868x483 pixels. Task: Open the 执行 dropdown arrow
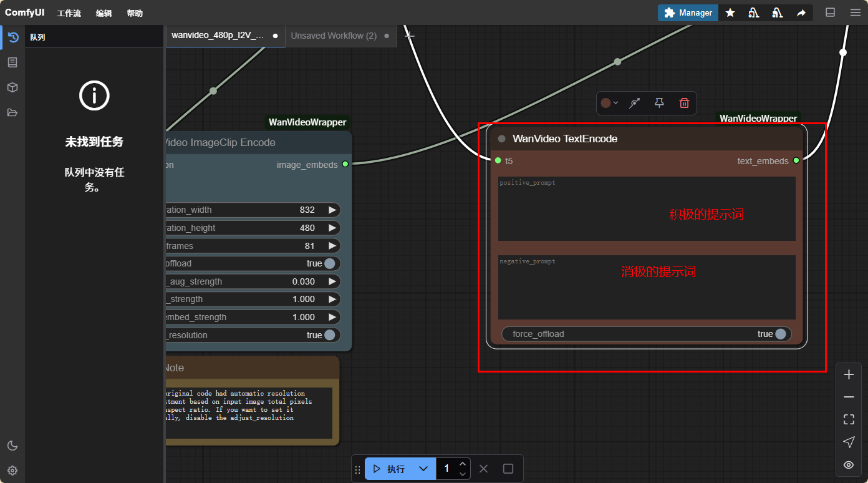click(x=423, y=469)
